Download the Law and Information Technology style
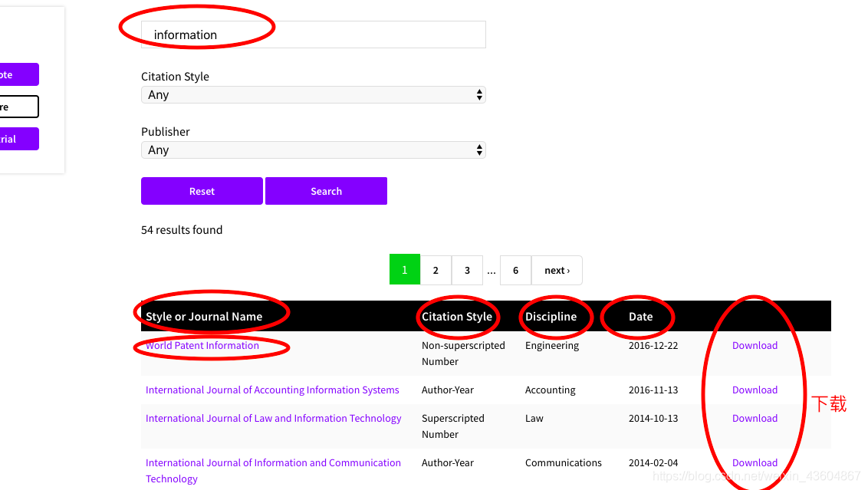Viewport: 868px width, 490px height. tap(755, 418)
